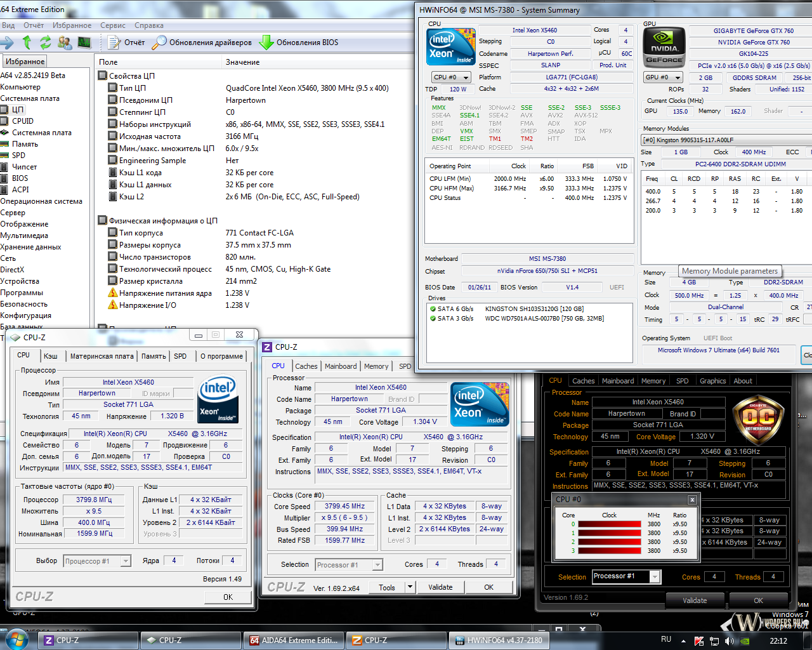Switch to Материнская плата tab in CPU-Z

coord(101,356)
